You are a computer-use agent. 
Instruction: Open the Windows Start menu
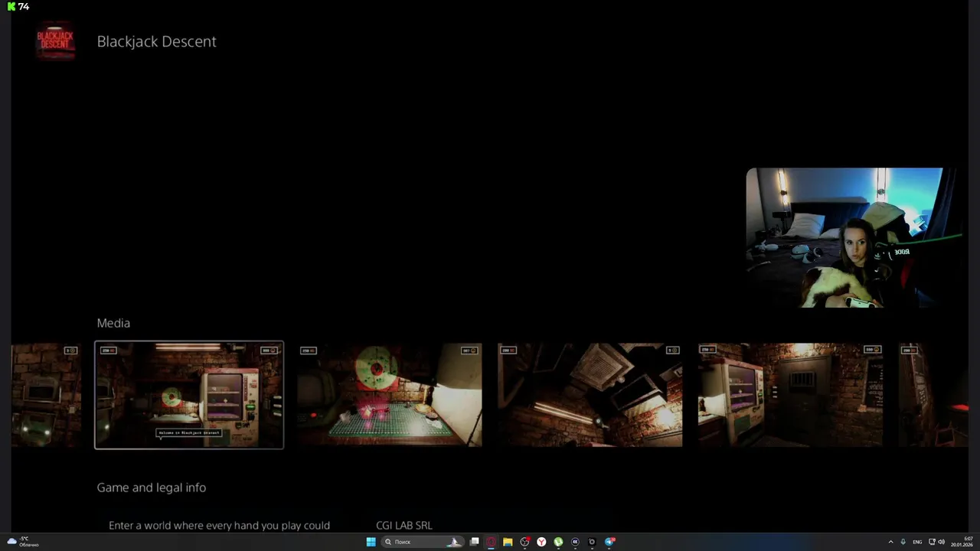371,542
